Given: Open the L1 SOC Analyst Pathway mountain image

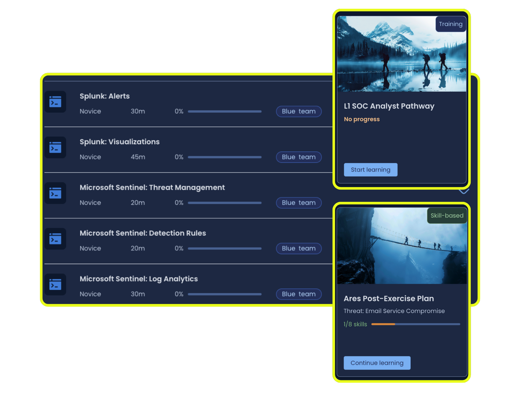Looking at the screenshot, I should [401, 54].
